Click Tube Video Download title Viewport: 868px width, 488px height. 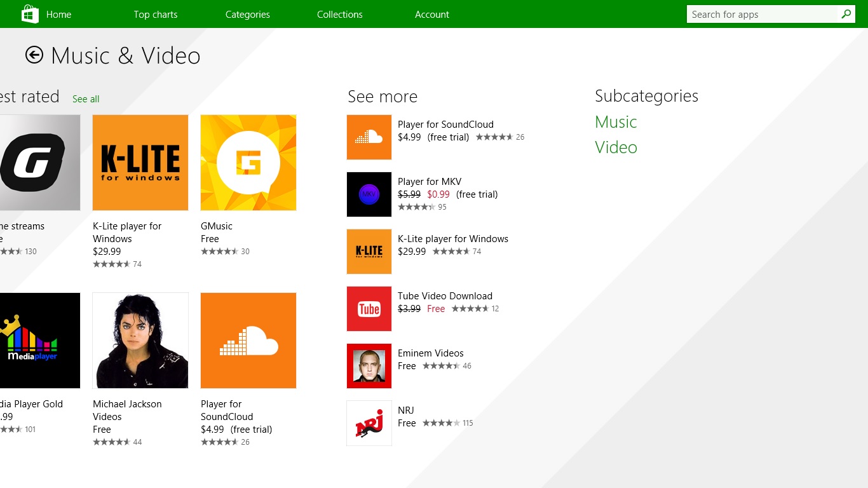click(445, 296)
